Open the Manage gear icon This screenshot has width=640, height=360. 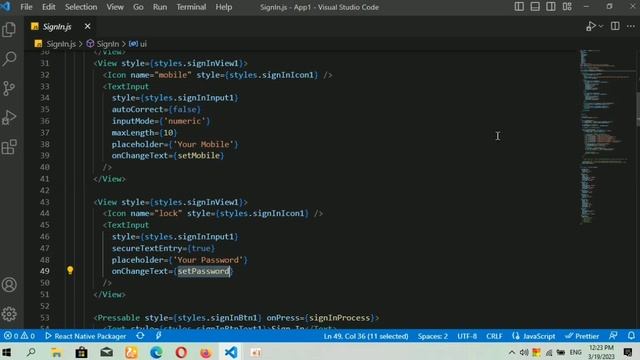[x=9, y=314]
